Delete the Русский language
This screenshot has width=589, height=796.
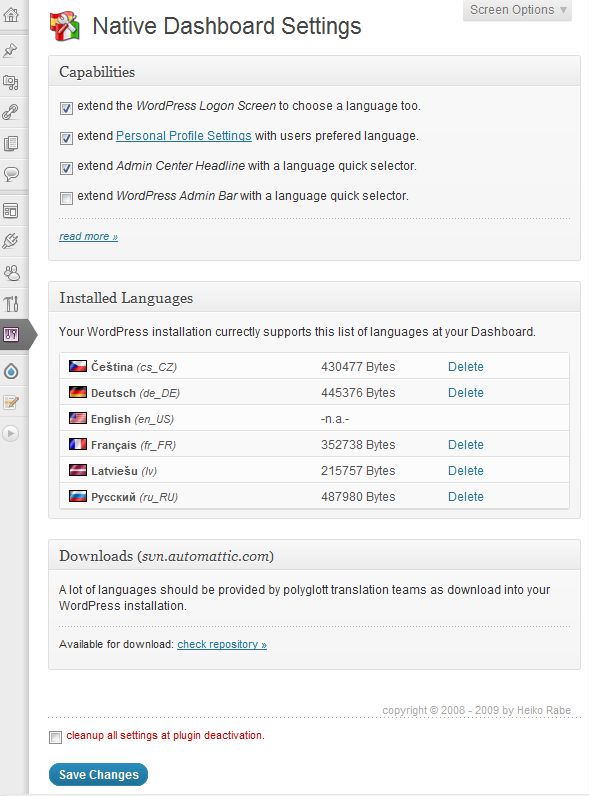(x=466, y=496)
